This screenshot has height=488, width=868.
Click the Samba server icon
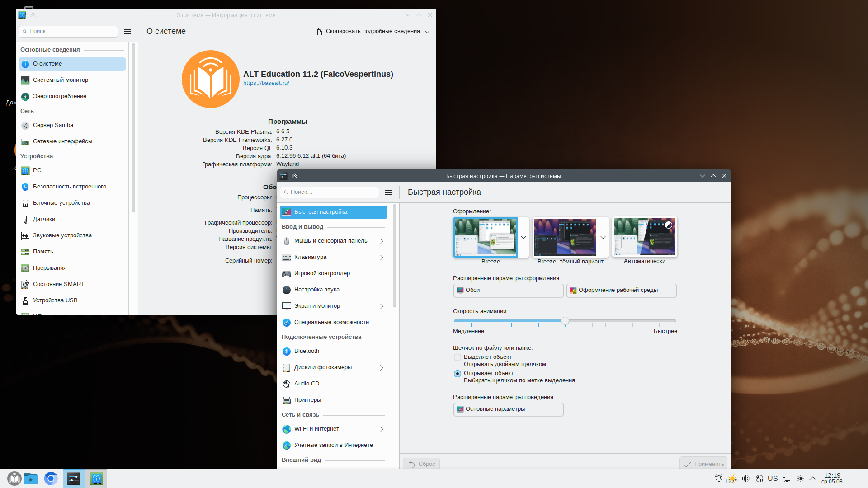25,126
